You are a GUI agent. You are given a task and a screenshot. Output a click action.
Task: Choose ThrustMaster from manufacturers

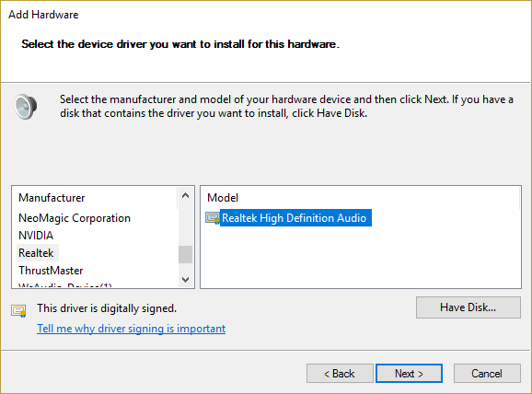click(x=51, y=271)
